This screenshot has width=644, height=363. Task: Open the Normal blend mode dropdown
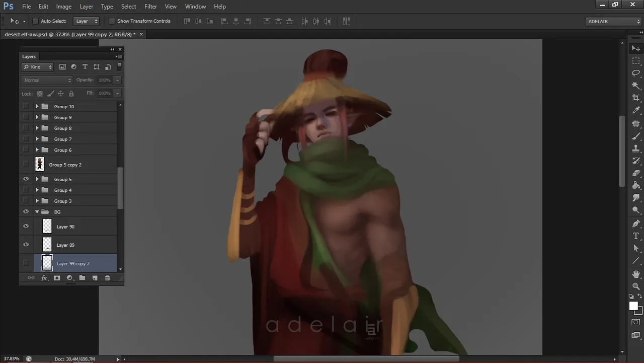pos(47,80)
